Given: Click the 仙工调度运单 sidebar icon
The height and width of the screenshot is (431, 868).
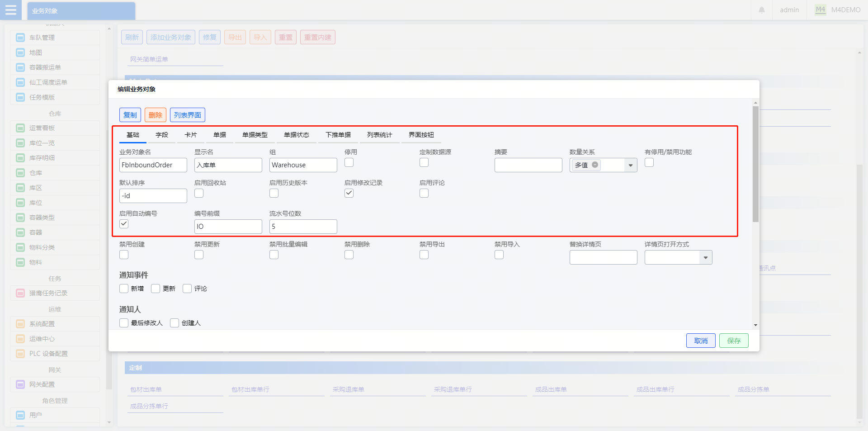Looking at the screenshot, I should tap(20, 82).
